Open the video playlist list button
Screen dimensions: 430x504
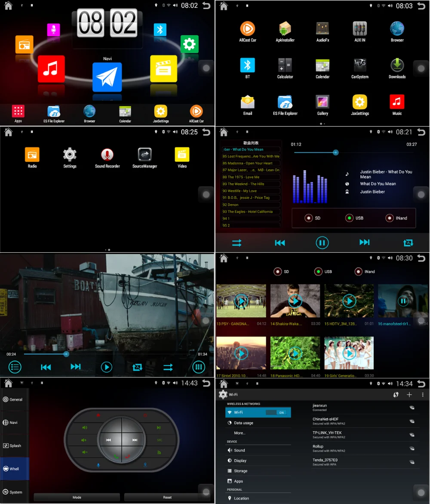(15, 367)
